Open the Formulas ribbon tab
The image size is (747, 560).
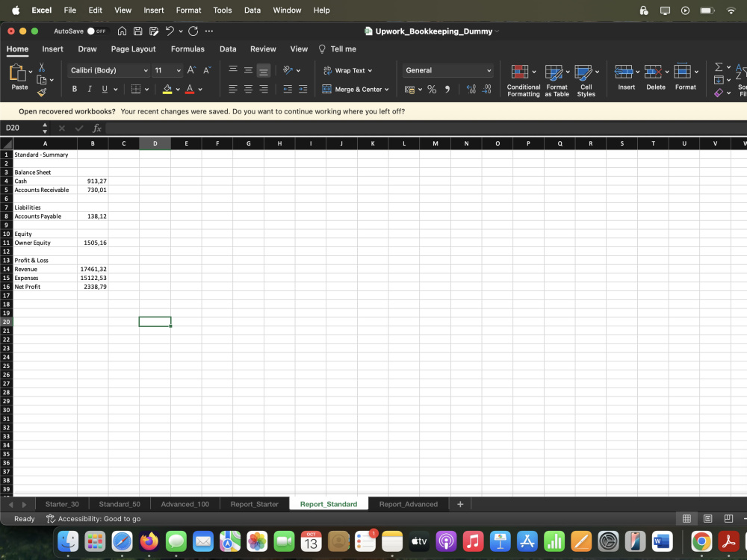coord(187,49)
